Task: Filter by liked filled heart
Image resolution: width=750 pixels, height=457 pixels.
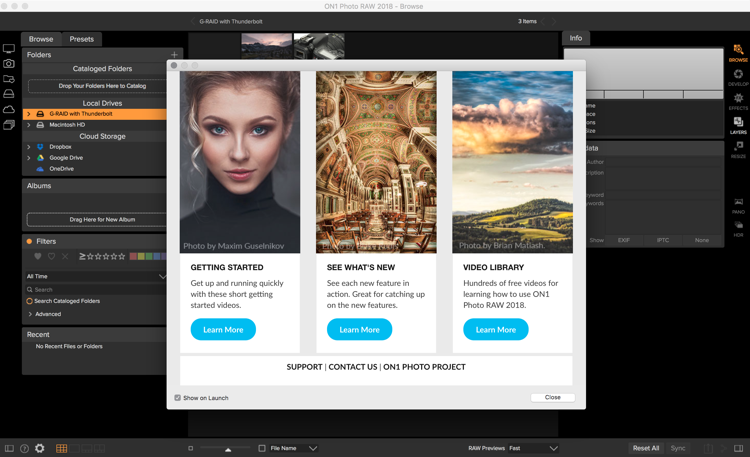Action: coord(38,256)
